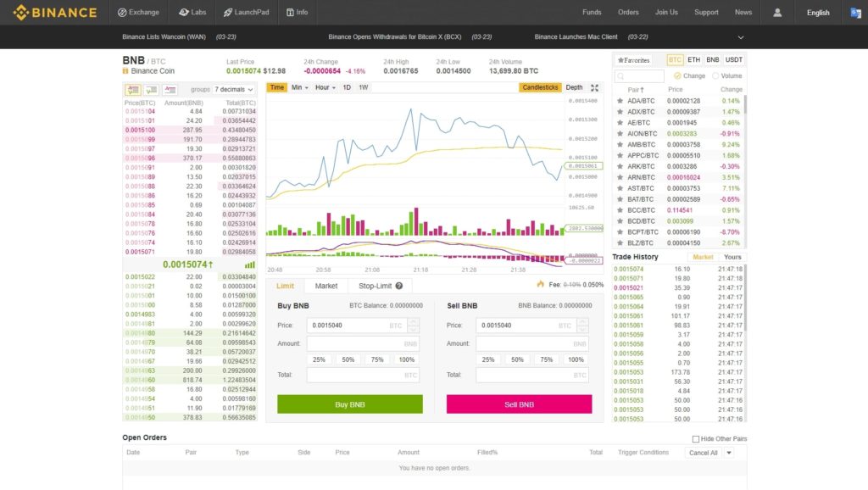Click the translate icon in the header

(x=855, y=12)
